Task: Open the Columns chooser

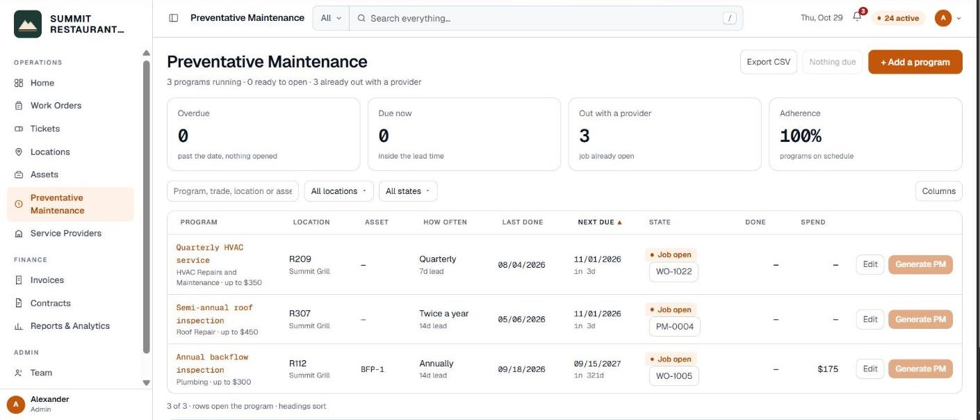Action: (939, 191)
